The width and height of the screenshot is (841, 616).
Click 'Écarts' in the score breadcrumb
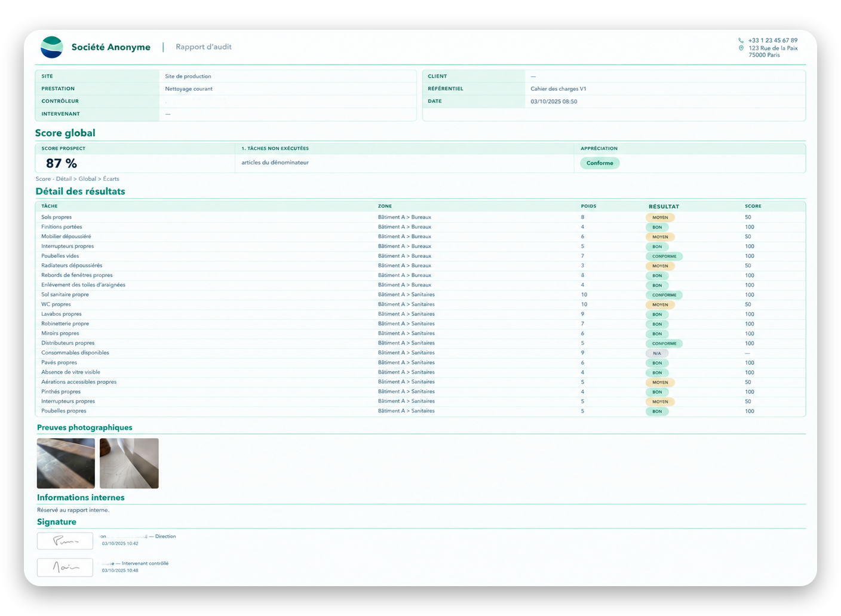[111, 179]
